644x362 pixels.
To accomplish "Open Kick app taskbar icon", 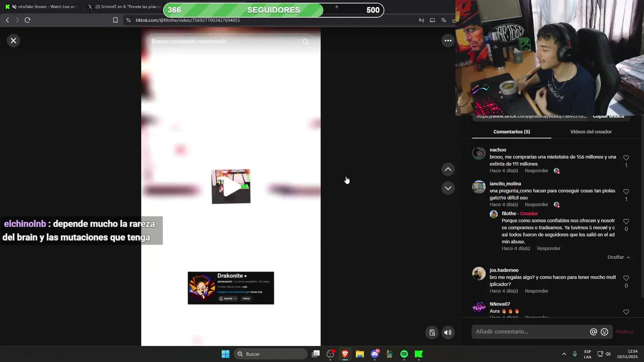I will coord(419,354).
